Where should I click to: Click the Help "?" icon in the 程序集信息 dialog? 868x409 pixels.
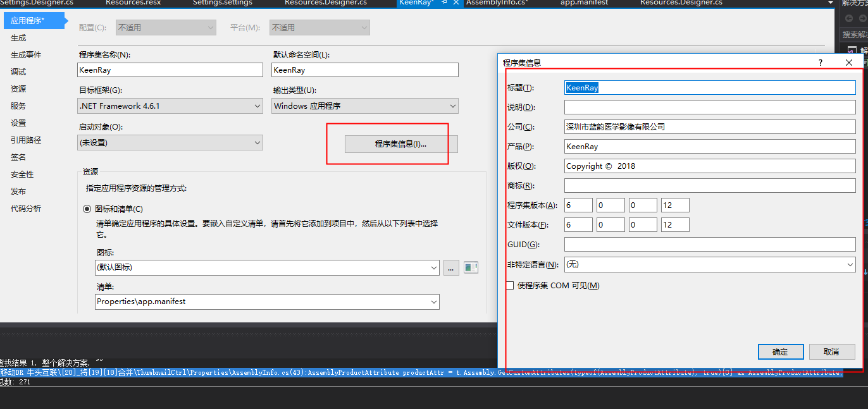(820, 63)
